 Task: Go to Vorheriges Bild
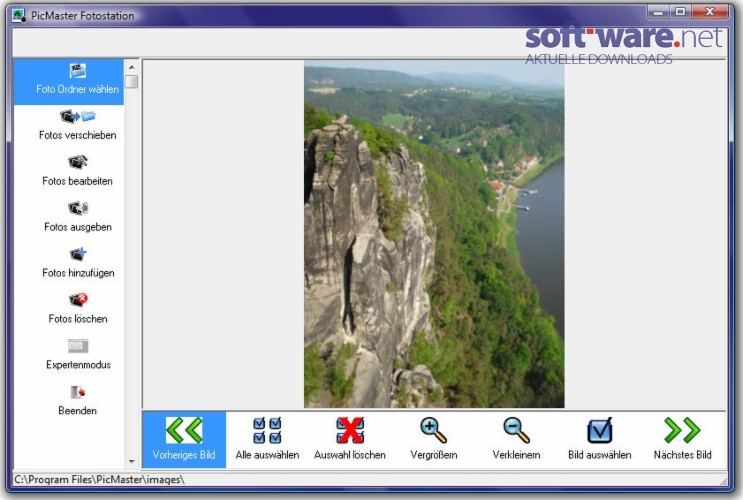tap(184, 439)
